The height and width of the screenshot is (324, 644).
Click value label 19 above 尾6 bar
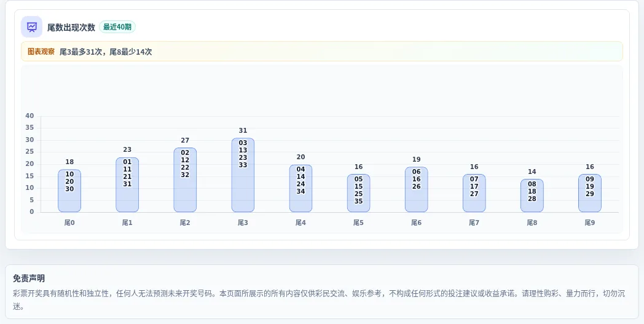coord(417,159)
